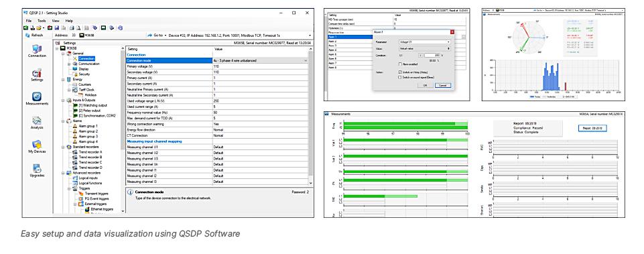Image resolution: width=644 pixels, height=254 pixels.
Task: Open the View menu
Action: 56,21
